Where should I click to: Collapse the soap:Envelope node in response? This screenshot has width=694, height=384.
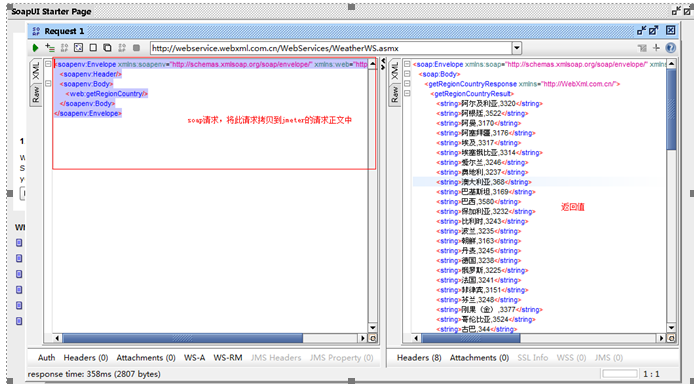[x=407, y=64]
